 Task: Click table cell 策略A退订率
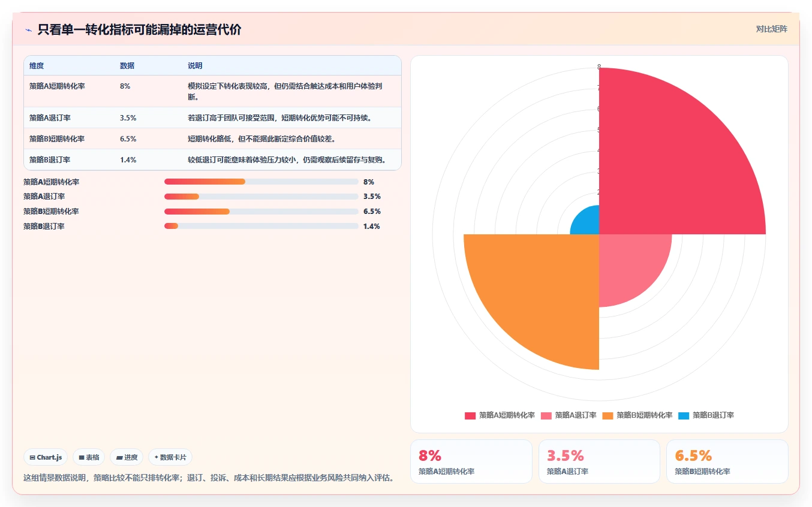(50, 118)
